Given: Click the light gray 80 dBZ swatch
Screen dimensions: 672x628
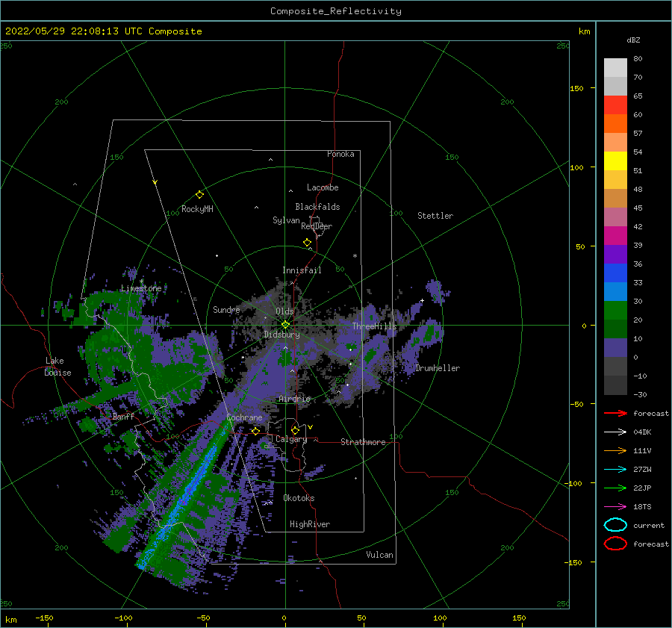Looking at the screenshot, I should pyautogui.click(x=615, y=67).
